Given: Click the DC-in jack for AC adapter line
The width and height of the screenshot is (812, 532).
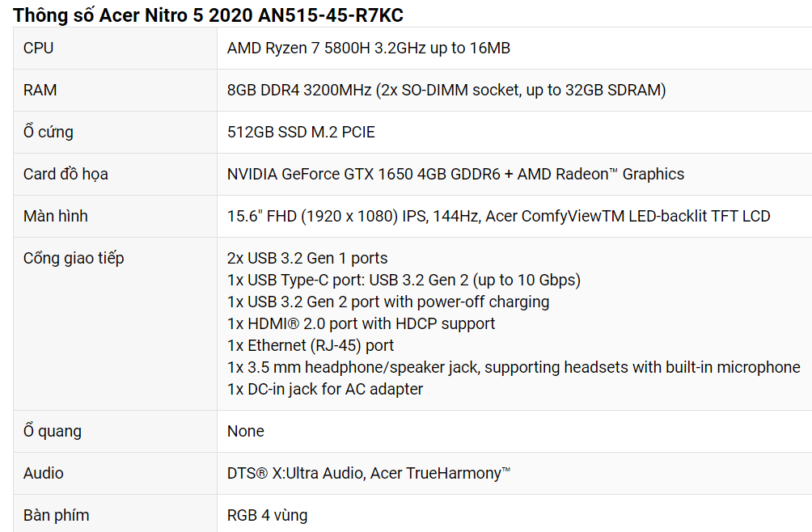Looking at the screenshot, I should coord(324,389).
